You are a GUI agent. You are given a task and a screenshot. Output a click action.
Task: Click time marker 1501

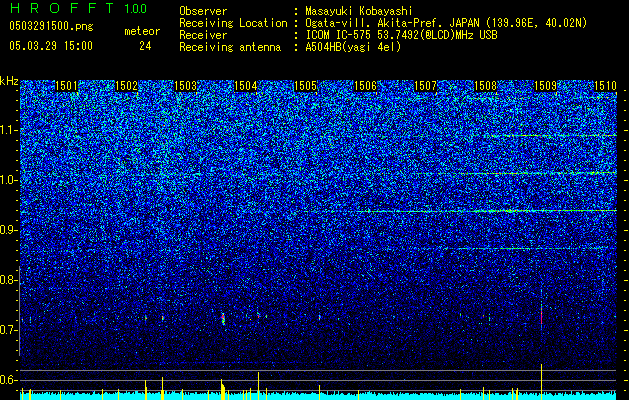[x=67, y=86]
